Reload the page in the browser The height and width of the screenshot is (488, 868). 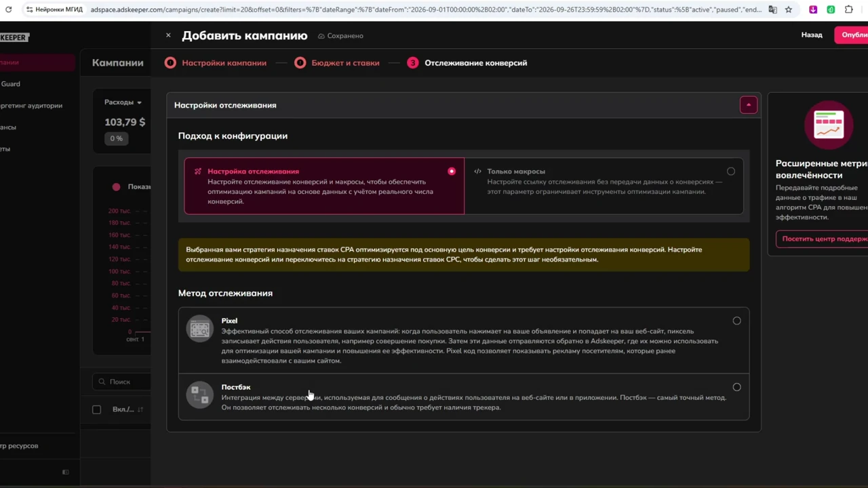[8, 9]
